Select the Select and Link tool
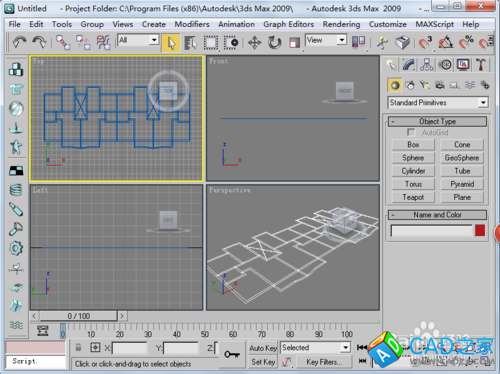Image resolution: width=500 pixels, height=374 pixels. 63,43
